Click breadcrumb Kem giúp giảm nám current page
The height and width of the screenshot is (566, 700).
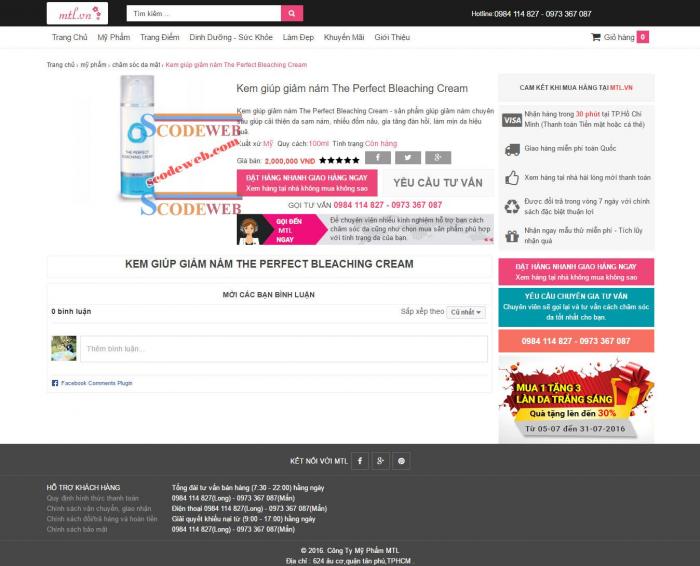[236, 65]
